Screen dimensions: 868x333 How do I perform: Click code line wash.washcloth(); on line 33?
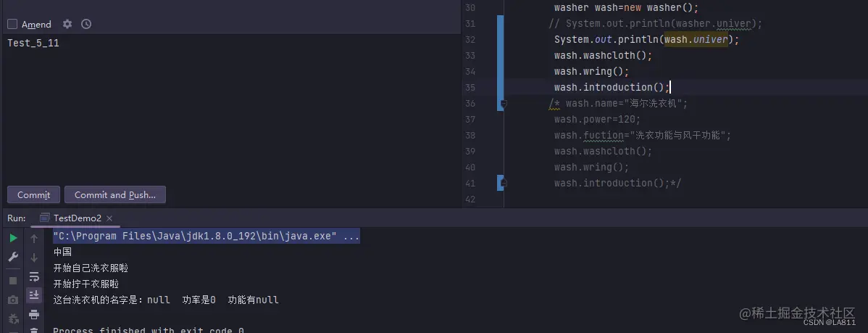[604, 55]
